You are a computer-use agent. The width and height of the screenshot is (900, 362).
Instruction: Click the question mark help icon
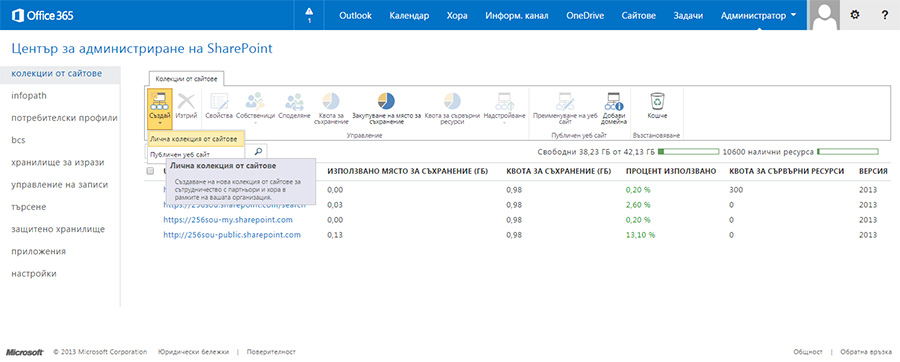click(x=885, y=15)
